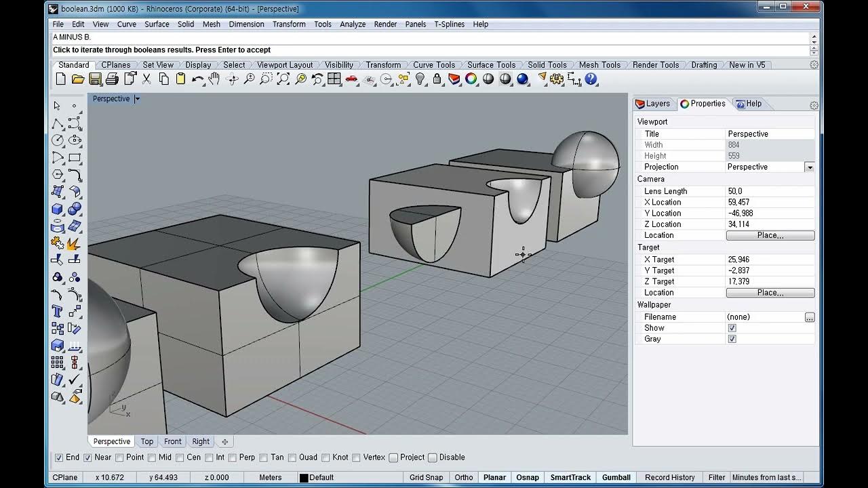Select the Pan hand tool
Image resolution: width=868 pixels, height=488 pixels.
point(215,79)
